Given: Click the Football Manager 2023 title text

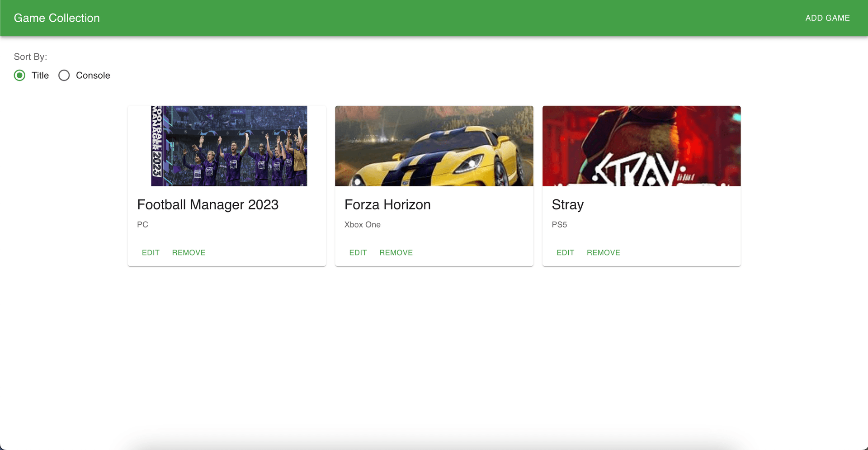Looking at the screenshot, I should pos(208,205).
